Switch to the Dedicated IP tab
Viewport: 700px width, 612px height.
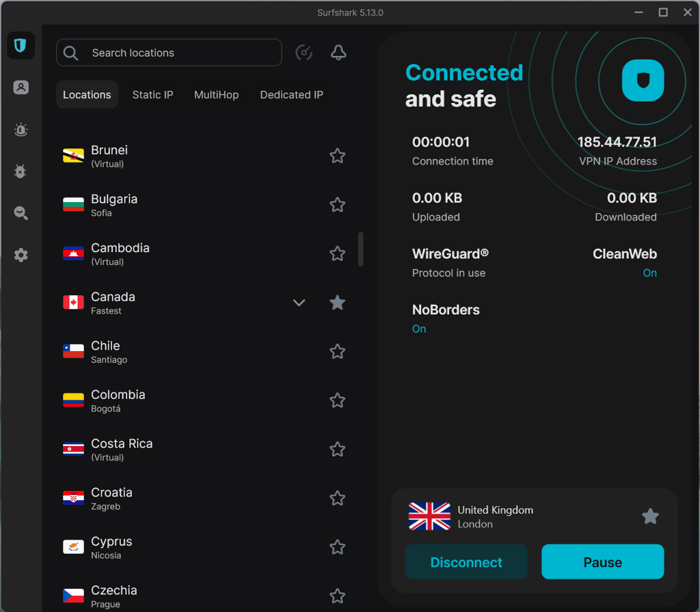tap(291, 94)
